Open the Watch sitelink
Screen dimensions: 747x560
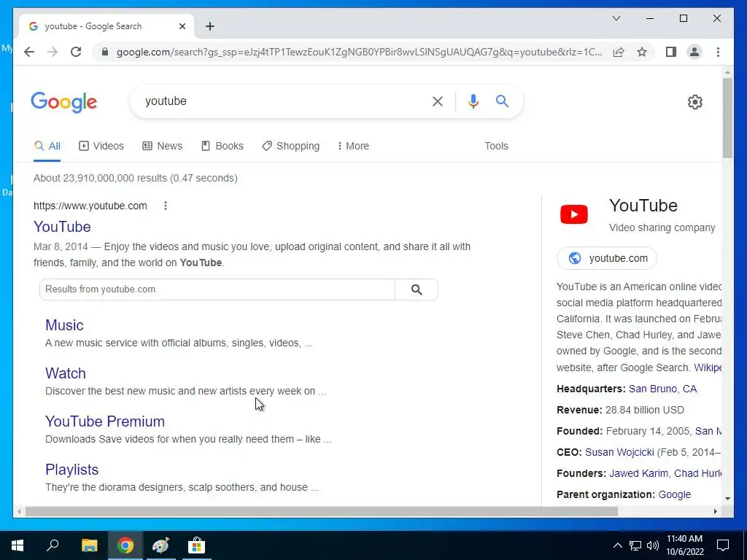66,373
